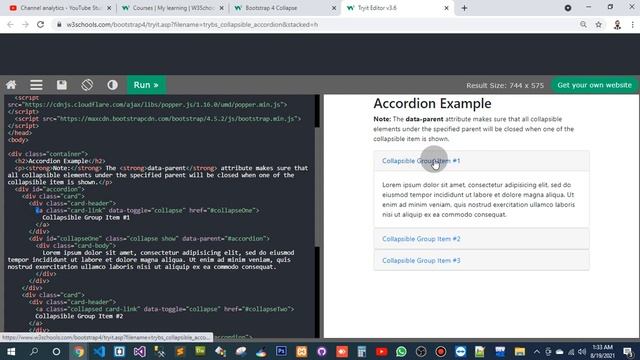Open GitHub Desktop from taskbar
This screenshot has height=360, width=640.
coord(322,351)
